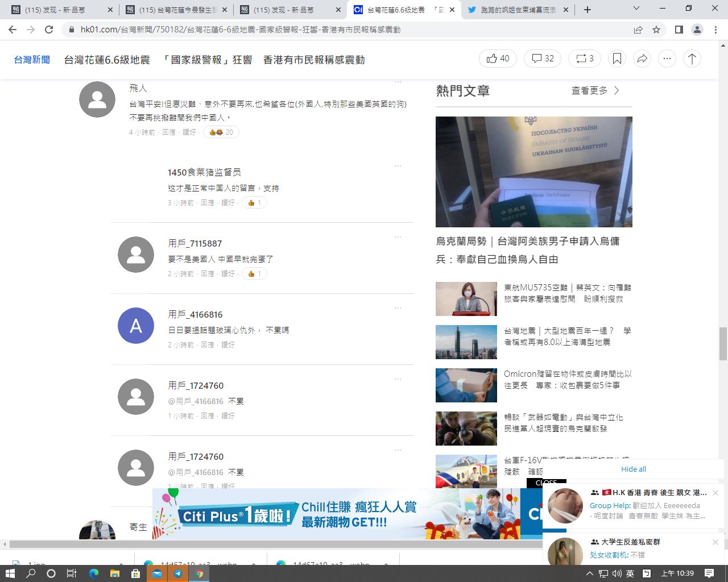The height and width of the screenshot is (582, 728).
Task: Click the like button showing 40
Action: pos(498,59)
